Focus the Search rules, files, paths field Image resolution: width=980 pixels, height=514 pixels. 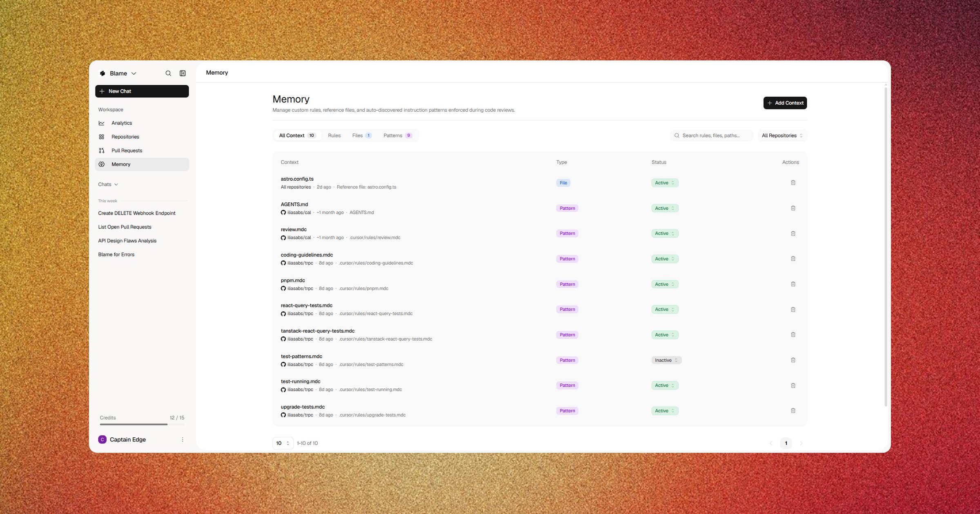tap(711, 135)
